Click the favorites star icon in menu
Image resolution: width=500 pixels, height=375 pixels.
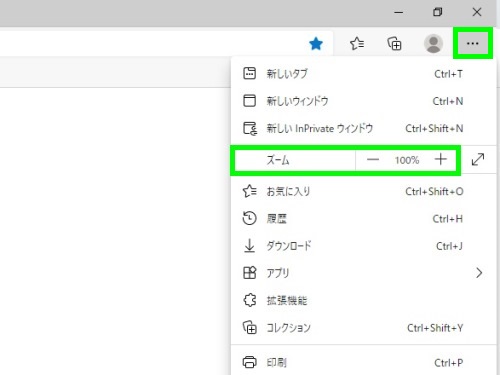tap(250, 191)
